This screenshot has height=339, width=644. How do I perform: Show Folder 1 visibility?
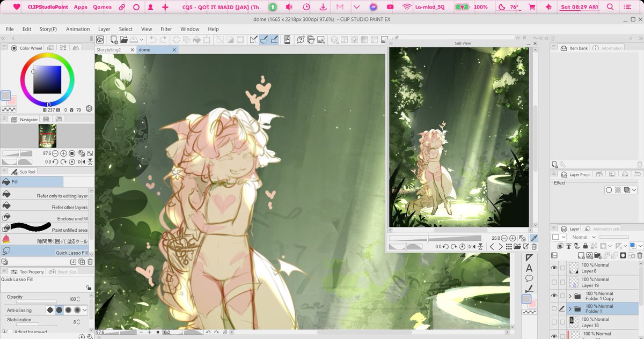click(554, 308)
